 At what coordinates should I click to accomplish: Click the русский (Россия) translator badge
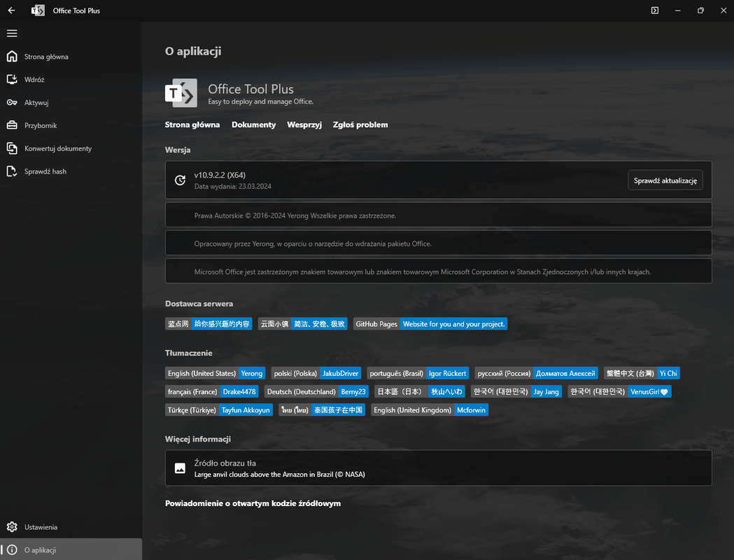pos(537,373)
